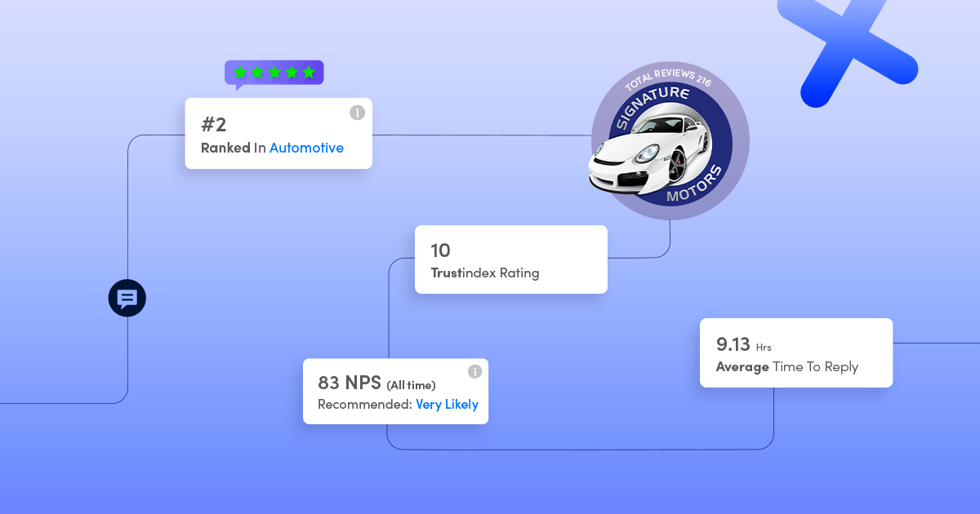Expand the 83 NPS All time card
980x514 pixels.
point(395,391)
